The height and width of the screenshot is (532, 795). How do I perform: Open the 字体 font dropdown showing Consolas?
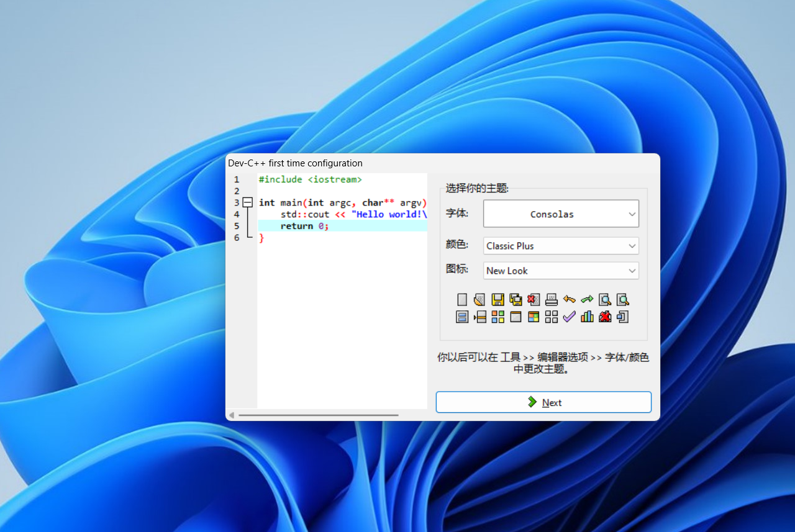point(561,214)
